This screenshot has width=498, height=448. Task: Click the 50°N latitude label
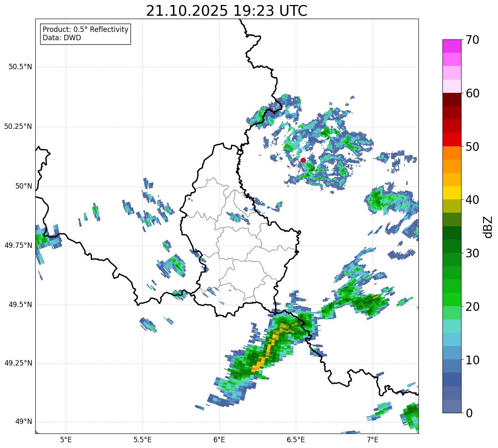click(x=24, y=186)
